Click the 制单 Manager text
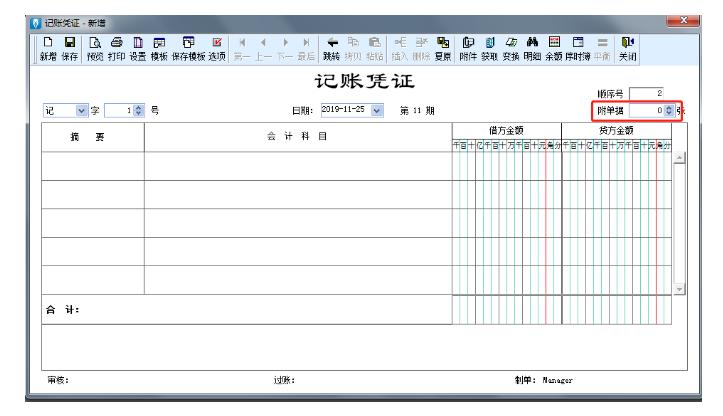This screenshot has width=723, height=416. tap(544, 380)
